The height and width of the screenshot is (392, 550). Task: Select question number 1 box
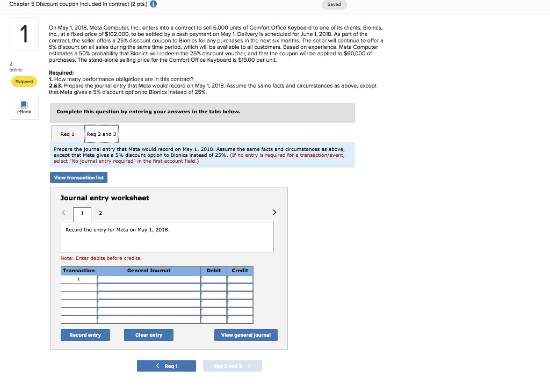click(x=24, y=34)
